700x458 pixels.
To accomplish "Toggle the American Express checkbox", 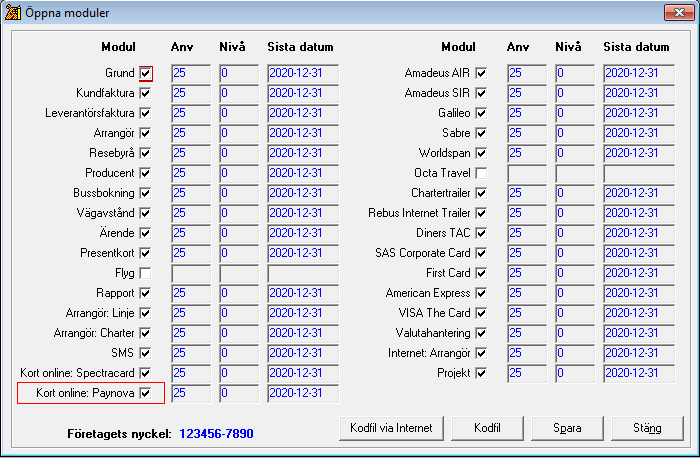I will (x=481, y=293).
